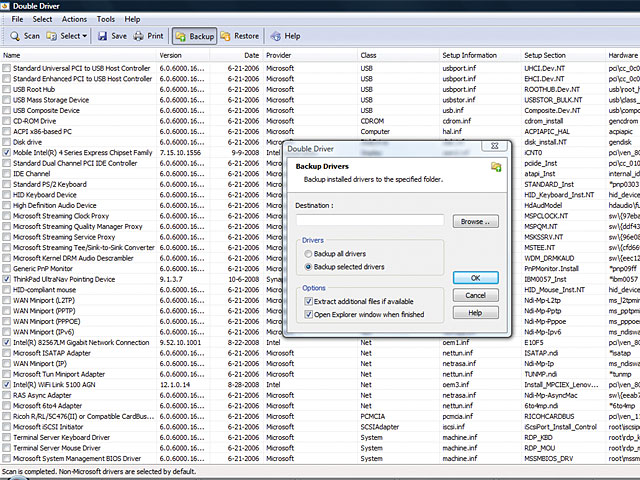Check the Standard Universal PCI to USB Host Controller row
The height and width of the screenshot is (480, 640).
(x=7, y=67)
